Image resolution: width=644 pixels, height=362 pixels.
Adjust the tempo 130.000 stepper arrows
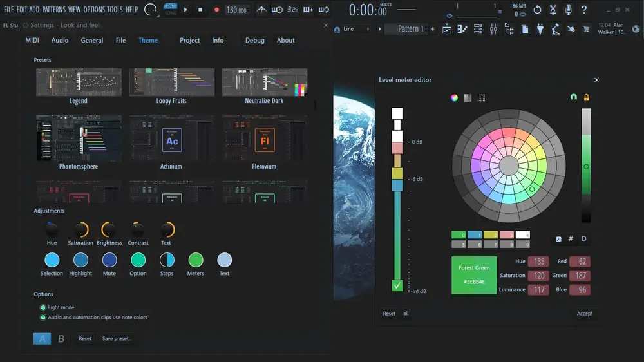coord(248,10)
